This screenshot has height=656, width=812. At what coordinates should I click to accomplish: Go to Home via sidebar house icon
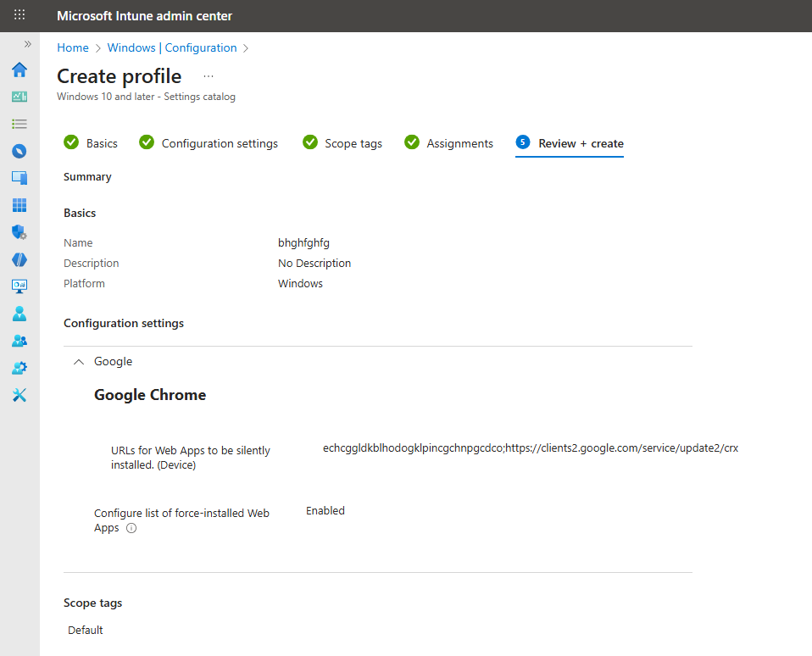[x=19, y=69]
